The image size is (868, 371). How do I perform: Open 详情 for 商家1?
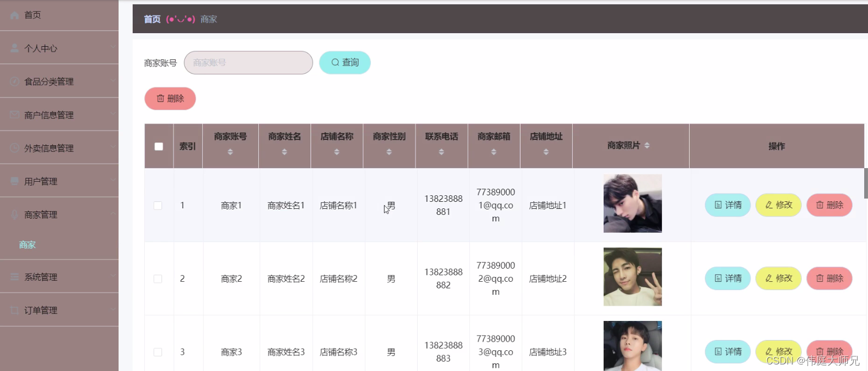[x=728, y=205]
